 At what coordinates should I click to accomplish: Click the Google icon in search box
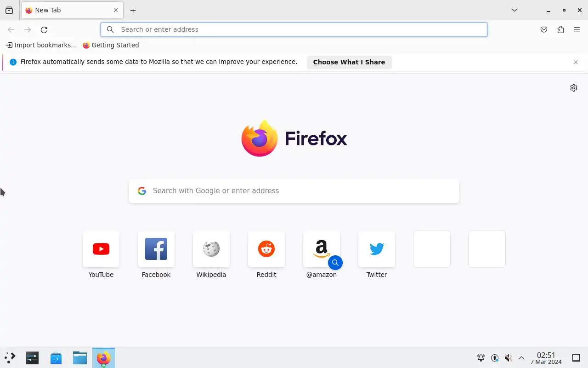142,191
